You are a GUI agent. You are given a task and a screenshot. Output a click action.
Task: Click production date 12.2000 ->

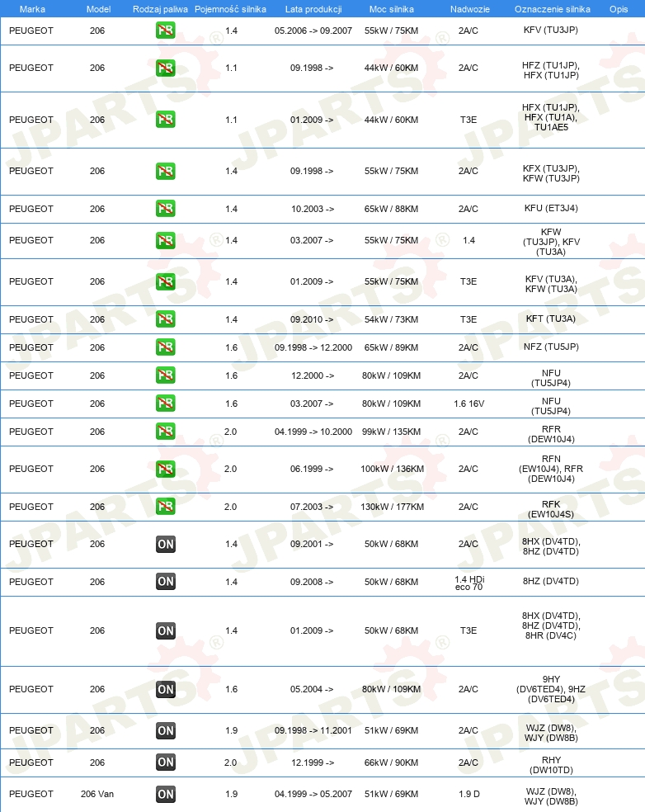pos(312,375)
